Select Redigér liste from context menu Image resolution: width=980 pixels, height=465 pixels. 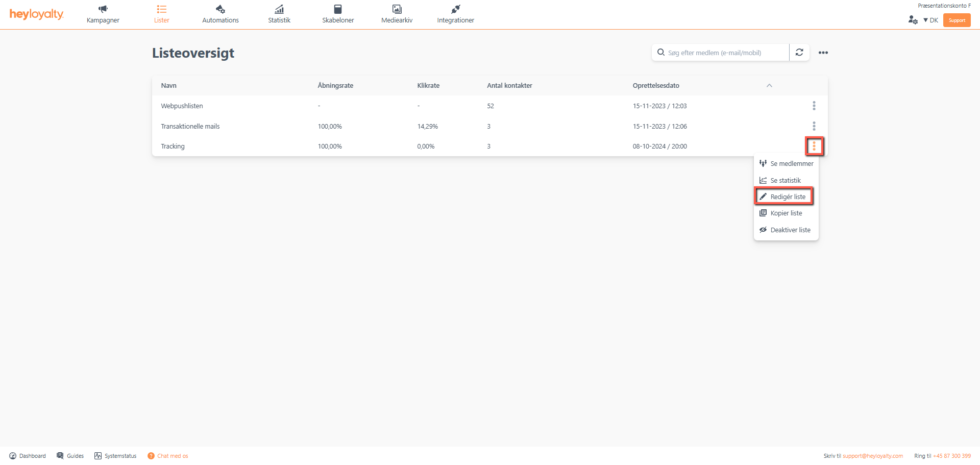coord(787,197)
